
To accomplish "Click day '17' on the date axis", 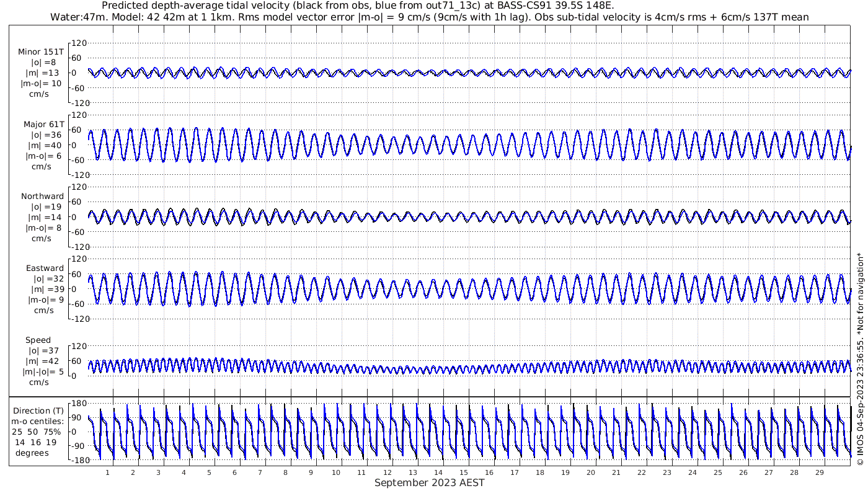I will pos(514,472).
